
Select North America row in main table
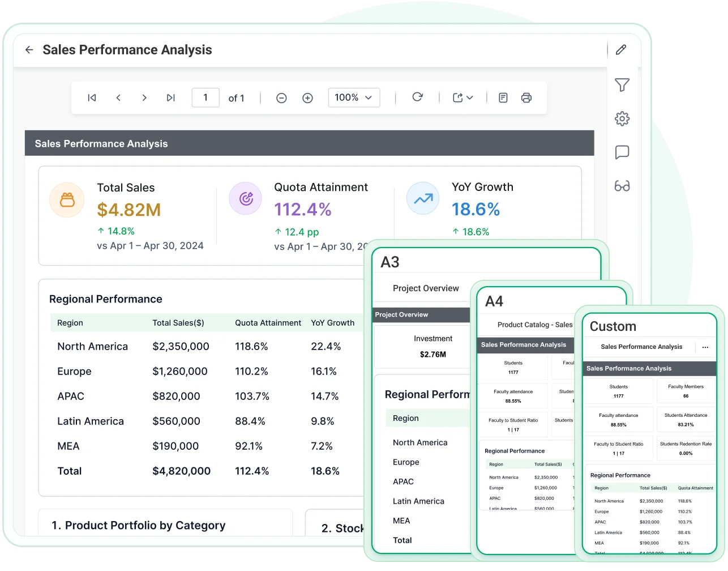point(207,347)
